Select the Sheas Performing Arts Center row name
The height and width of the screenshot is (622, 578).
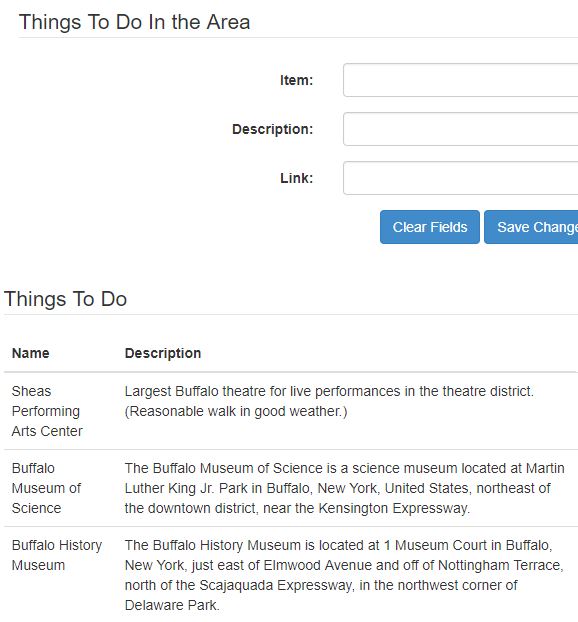pyautogui.click(x=47, y=411)
